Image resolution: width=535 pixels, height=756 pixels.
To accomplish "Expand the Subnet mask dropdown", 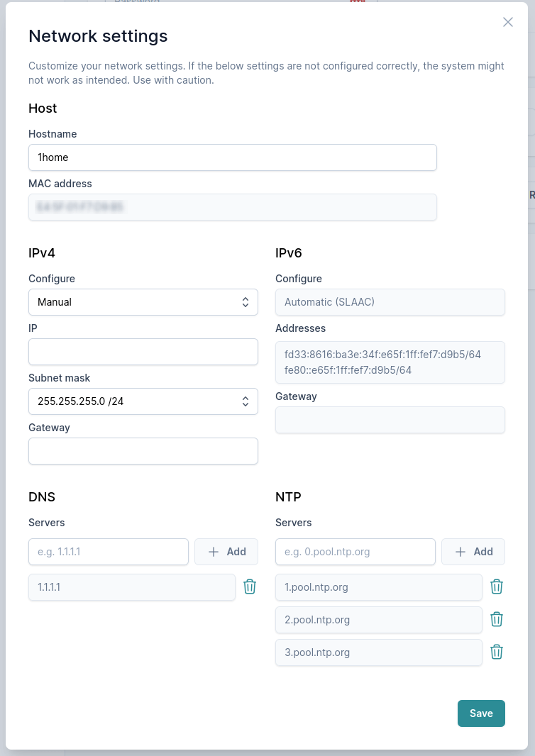I will point(143,401).
